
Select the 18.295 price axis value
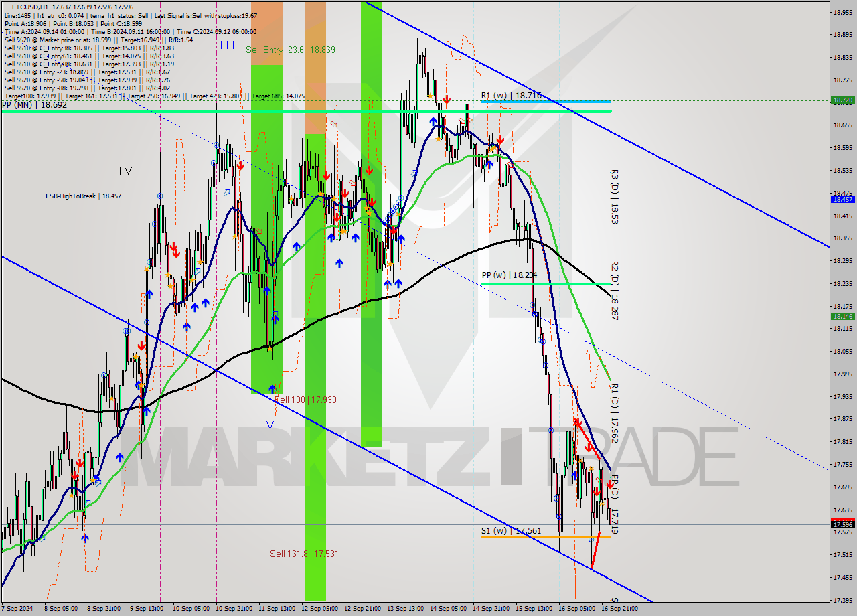[842, 260]
